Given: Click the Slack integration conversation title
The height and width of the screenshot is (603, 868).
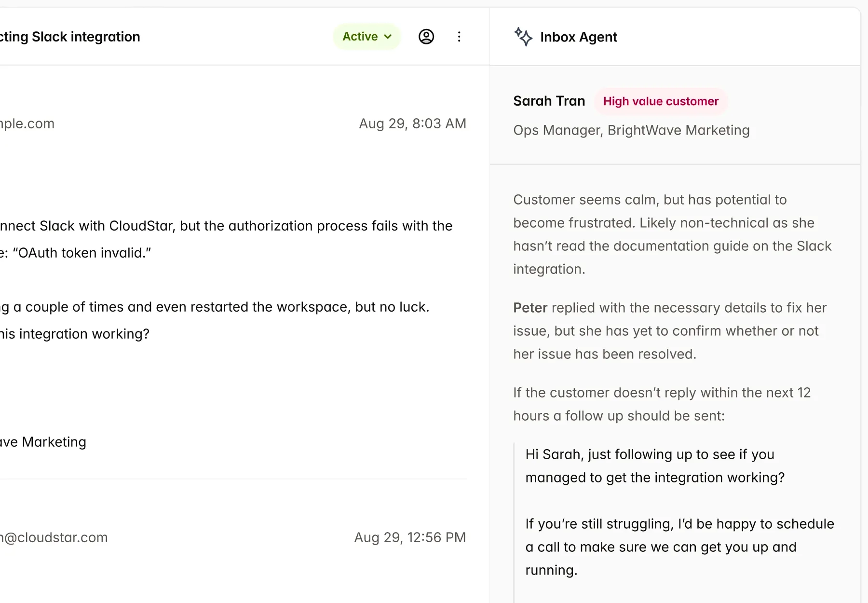Looking at the screenshot, I should [x=70, y=37].
